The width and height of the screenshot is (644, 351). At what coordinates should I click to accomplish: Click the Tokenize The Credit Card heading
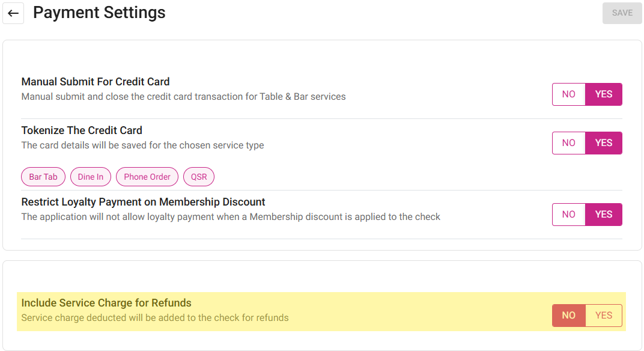tap(82, 130)
